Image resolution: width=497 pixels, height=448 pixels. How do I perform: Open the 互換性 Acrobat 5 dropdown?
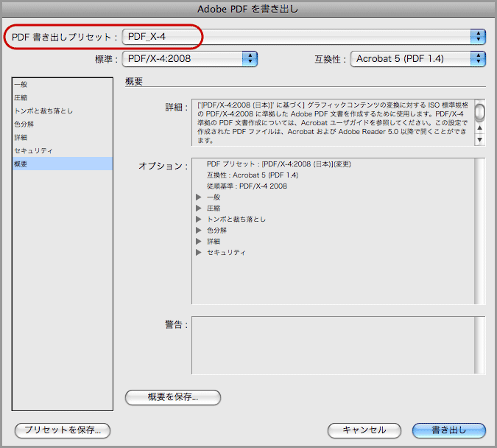[x=417, y=59]
